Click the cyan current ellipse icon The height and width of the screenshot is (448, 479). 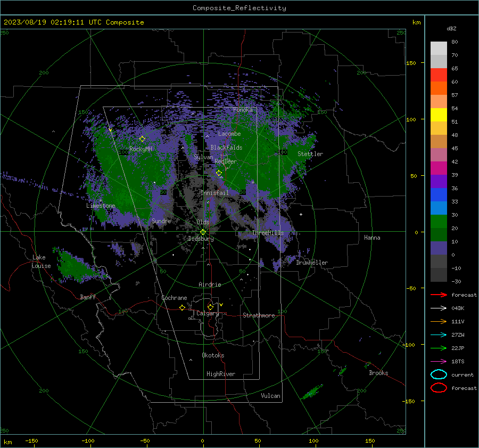coord(439,374)
